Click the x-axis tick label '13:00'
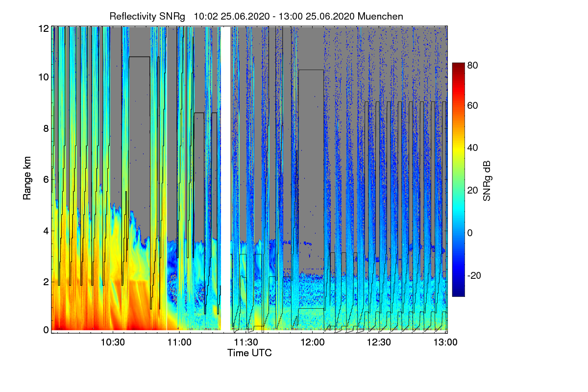The width and height of the screenshot is (588, 392). coord(445,342)
